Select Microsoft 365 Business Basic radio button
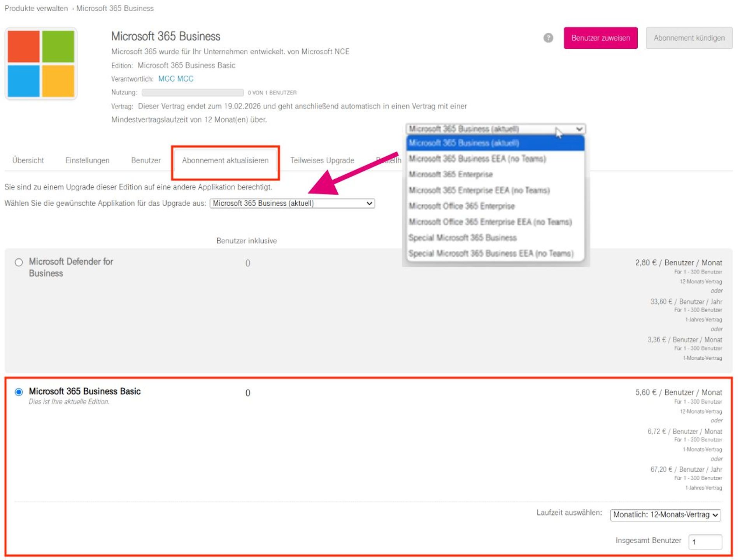Image resolution: width=747 pixels, height=560 pixels. coord(19,392)
